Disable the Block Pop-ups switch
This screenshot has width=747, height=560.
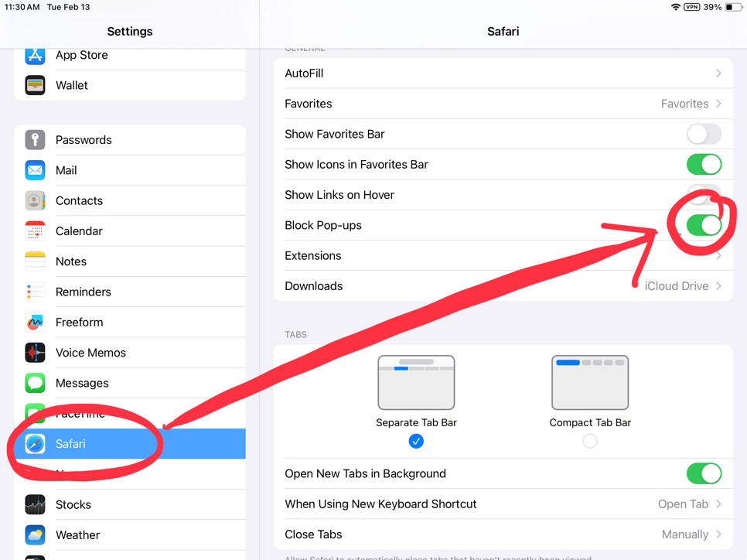(704, 225)
